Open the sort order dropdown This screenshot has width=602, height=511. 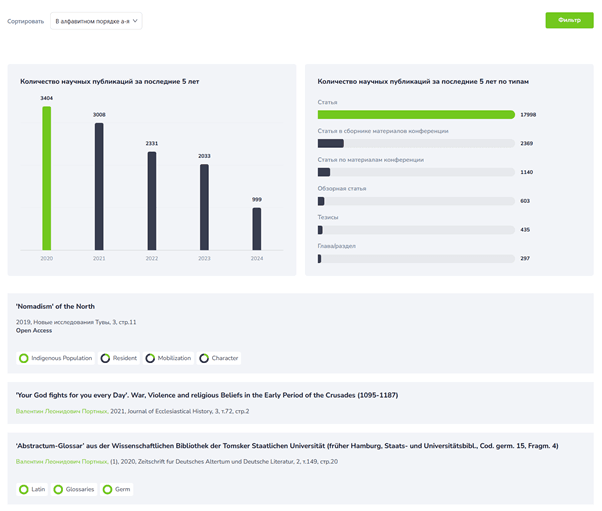point(96,20)
